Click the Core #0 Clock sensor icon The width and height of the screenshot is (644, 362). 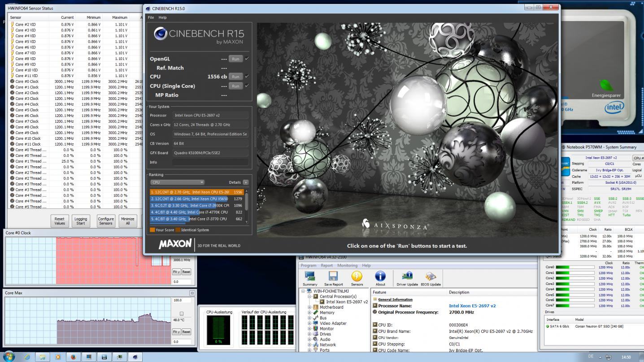12,82
